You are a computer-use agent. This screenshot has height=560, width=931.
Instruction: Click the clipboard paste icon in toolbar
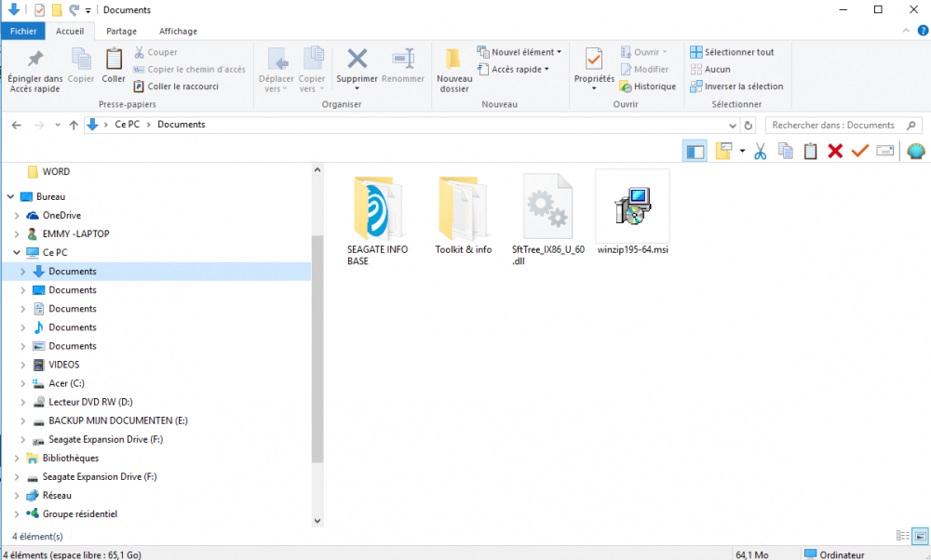pyautogui.click(x=811, y=152)
